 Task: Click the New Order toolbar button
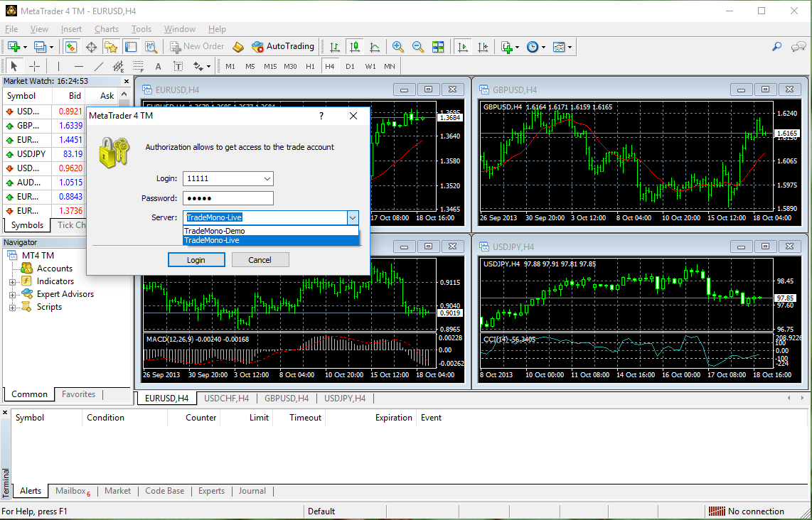(197, 47)
